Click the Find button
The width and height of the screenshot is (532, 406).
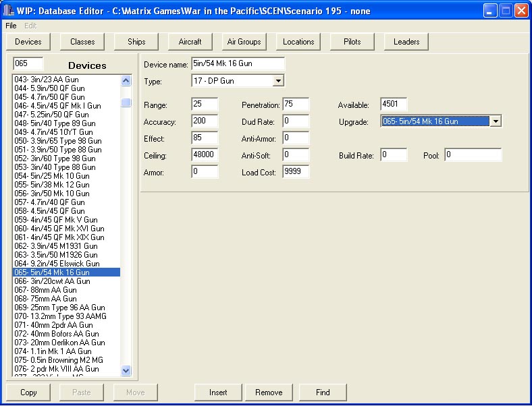[323, 392]
